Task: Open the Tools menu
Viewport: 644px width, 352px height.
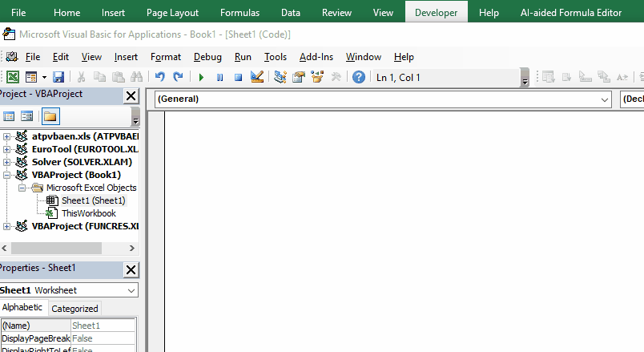Action: (x=276, y=57)
